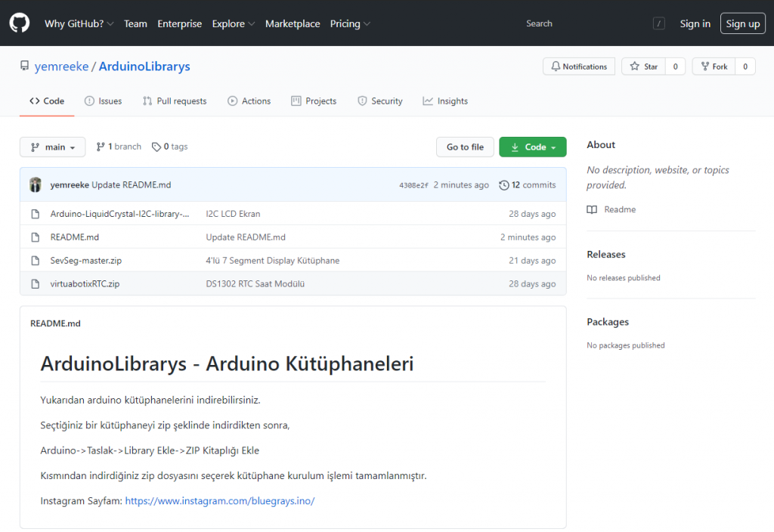
Task: Open the 1 branch link
Action: click(119, 147)
